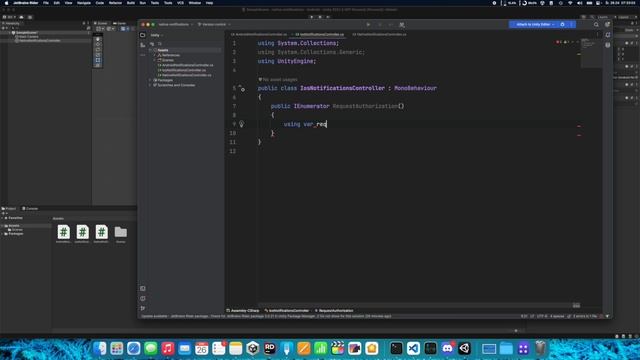
Task: Open the VCS menu
Action: pyautogui.click(x=180, y=3)
